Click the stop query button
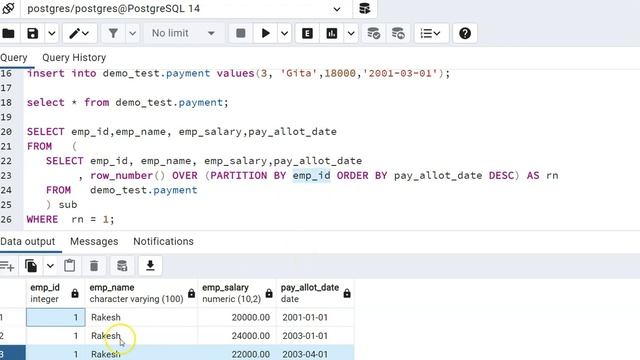Image resolution: width=640 pixels, height=360 pixels. coord(241,33)
